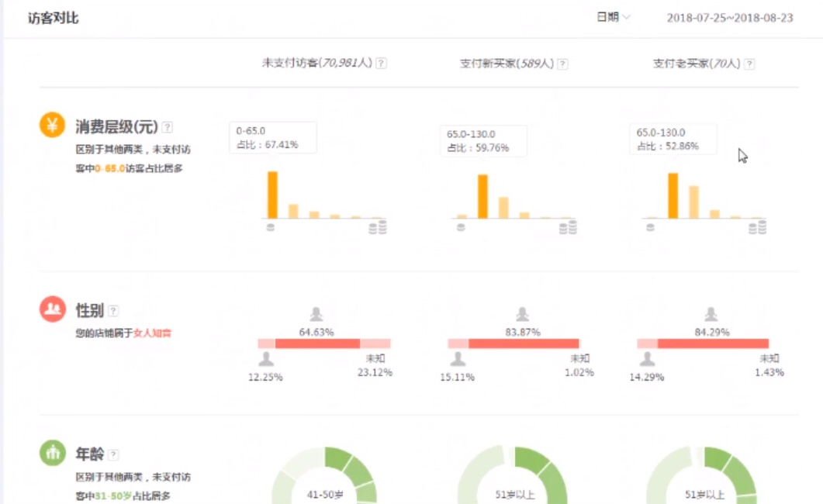Click the coin-stack icon under 未支付访客 chart

pyautogui.click(x=378, y=227)
